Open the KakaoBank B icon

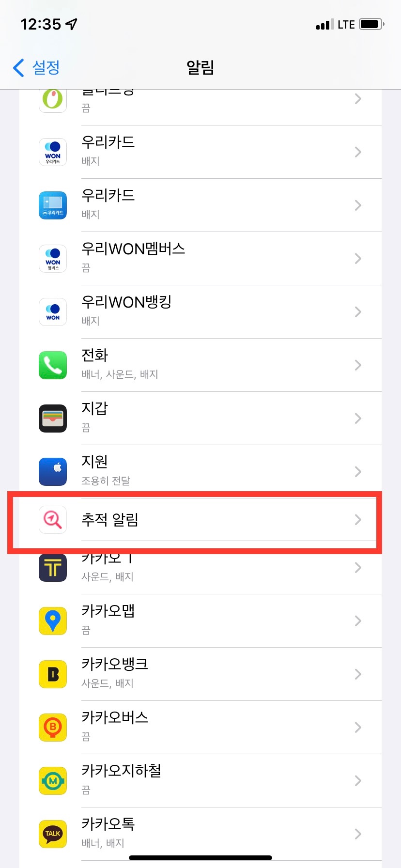coord(53,674)
